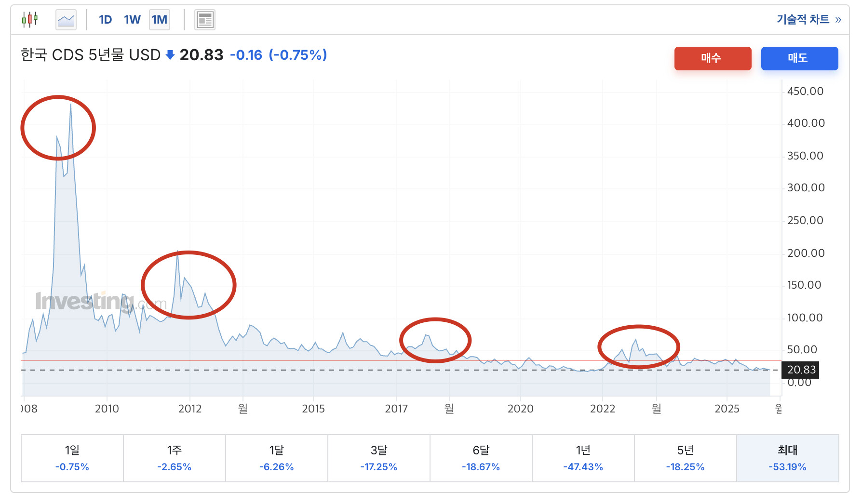Select the 1일 period tab
Screen dimensions: 862x504
(72, 458)
